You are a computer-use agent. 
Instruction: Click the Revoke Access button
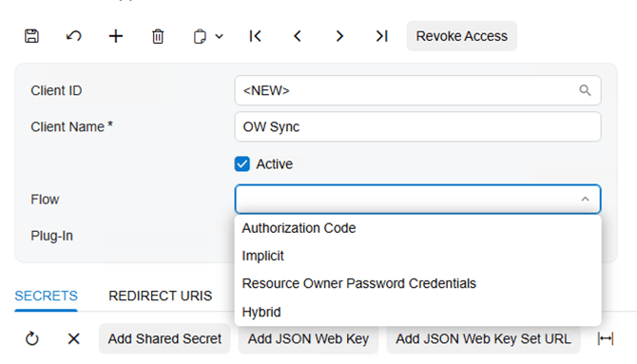tap(461, 36)
